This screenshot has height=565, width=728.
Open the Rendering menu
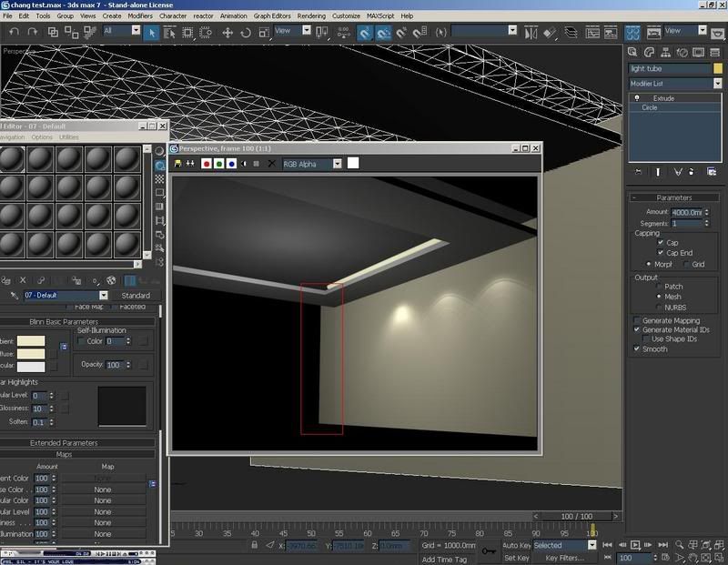pyautogui.click(x=311, y=15)
